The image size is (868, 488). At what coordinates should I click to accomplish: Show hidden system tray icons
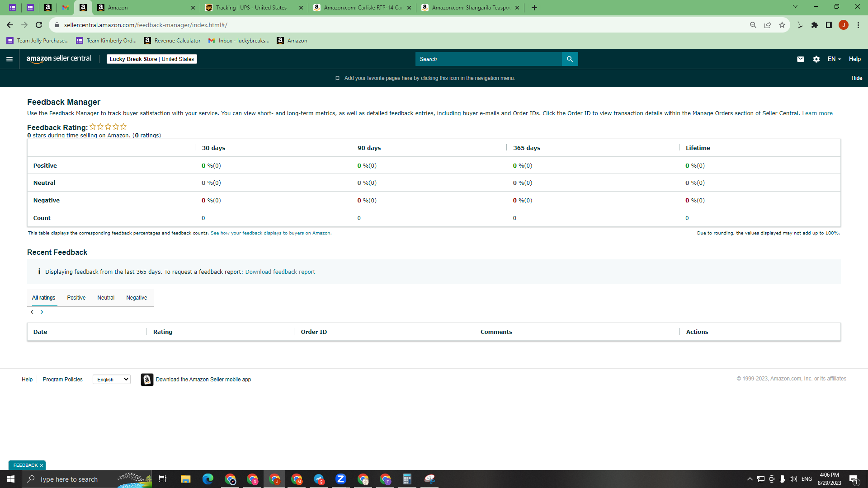[x=750, y=479]
